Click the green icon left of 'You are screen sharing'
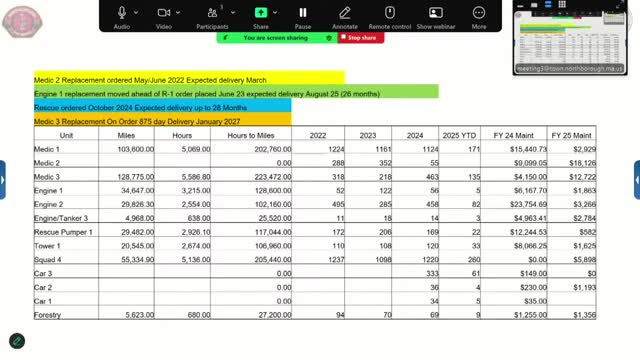Screen dimensions: 640x360 tap(225, 38)
